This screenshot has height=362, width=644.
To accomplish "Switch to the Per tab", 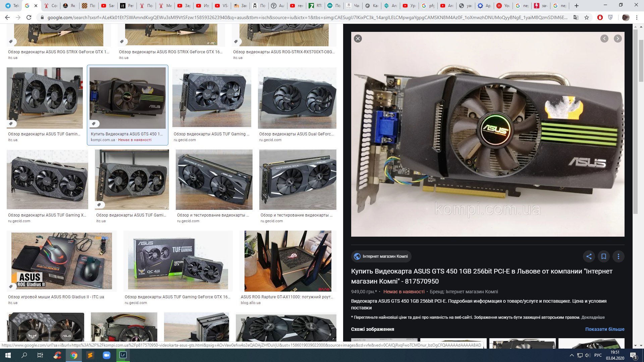I will tap(127, 6).
